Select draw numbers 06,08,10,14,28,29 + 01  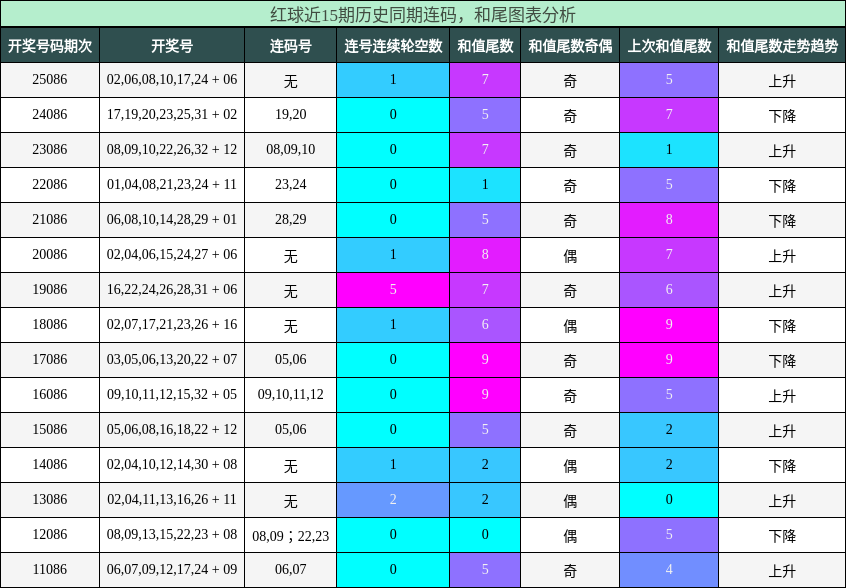click(172, 220)
